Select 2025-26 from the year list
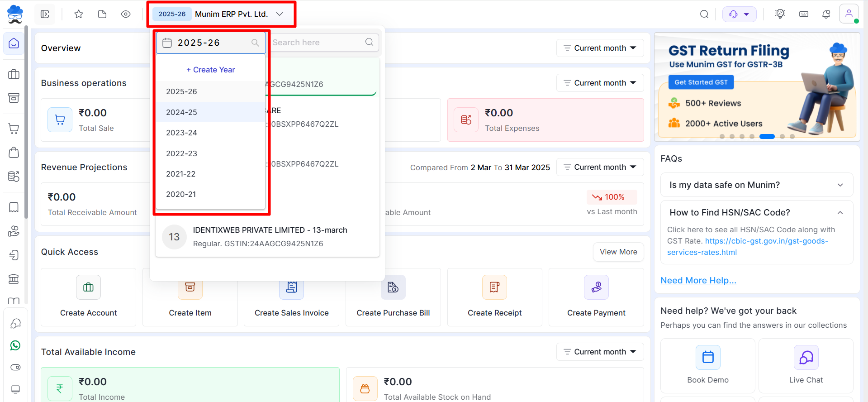Viewport: 868px width, 402px height. point(211,91)
